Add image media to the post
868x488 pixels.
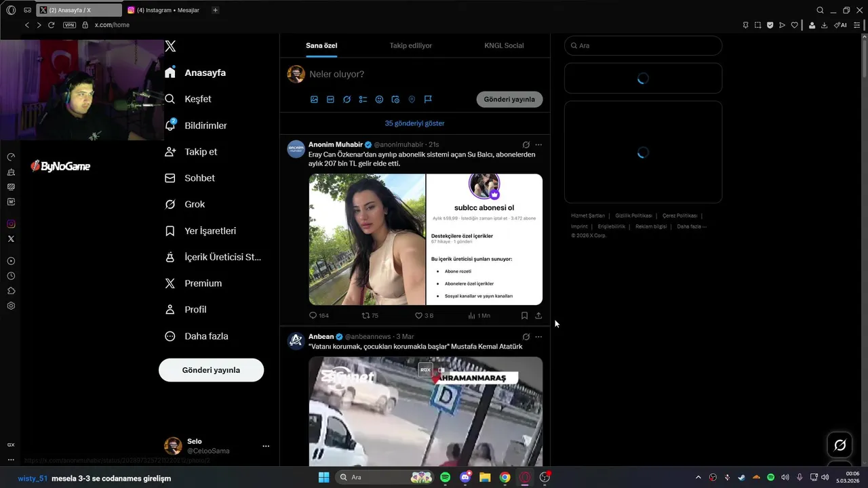tap(314, 100)
